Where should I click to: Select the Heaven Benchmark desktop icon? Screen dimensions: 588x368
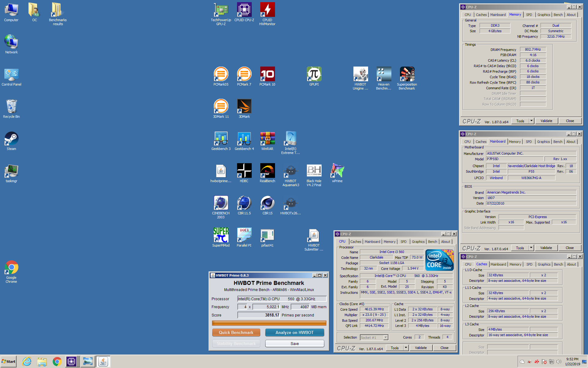tap(384, 79)
